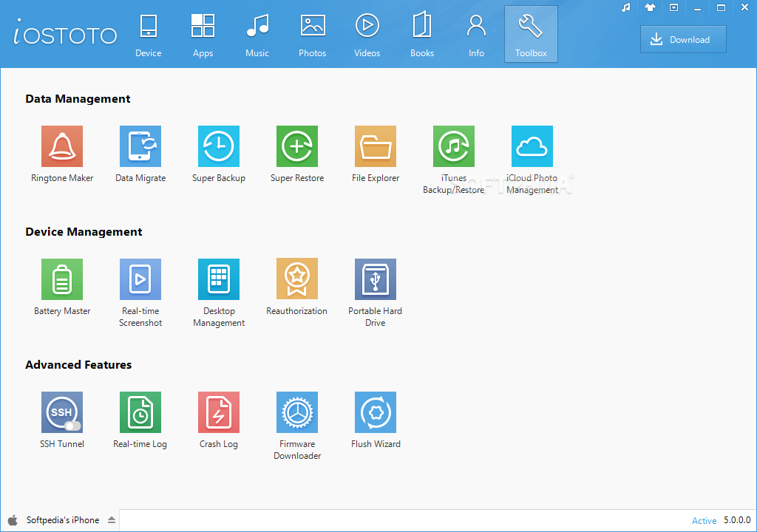Image resolution: width=757 pixels, height=532 pixels.
Task: Open Crash Log viewer
Action: coord(219,412)
